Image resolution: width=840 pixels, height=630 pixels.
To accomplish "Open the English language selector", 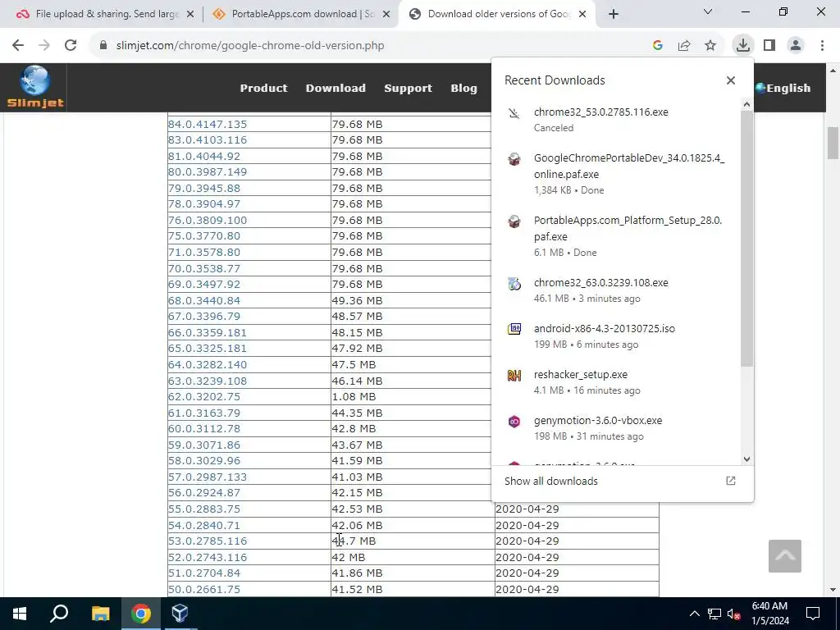I will tap(783, 88).
